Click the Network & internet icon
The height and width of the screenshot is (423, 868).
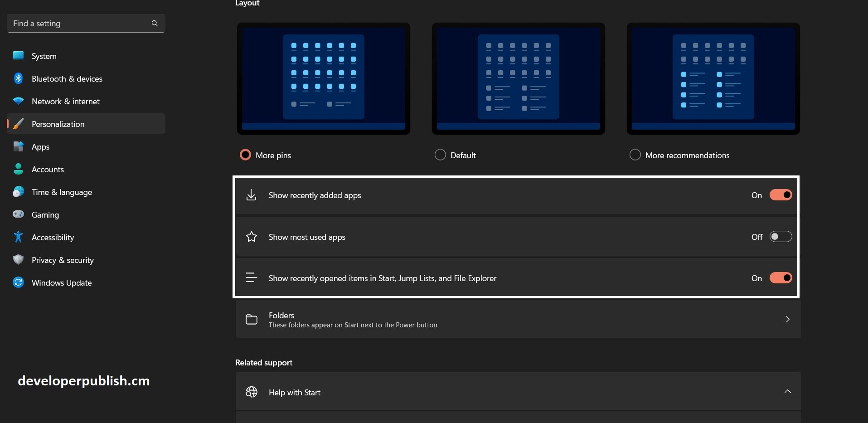click(x=18, y=101)
